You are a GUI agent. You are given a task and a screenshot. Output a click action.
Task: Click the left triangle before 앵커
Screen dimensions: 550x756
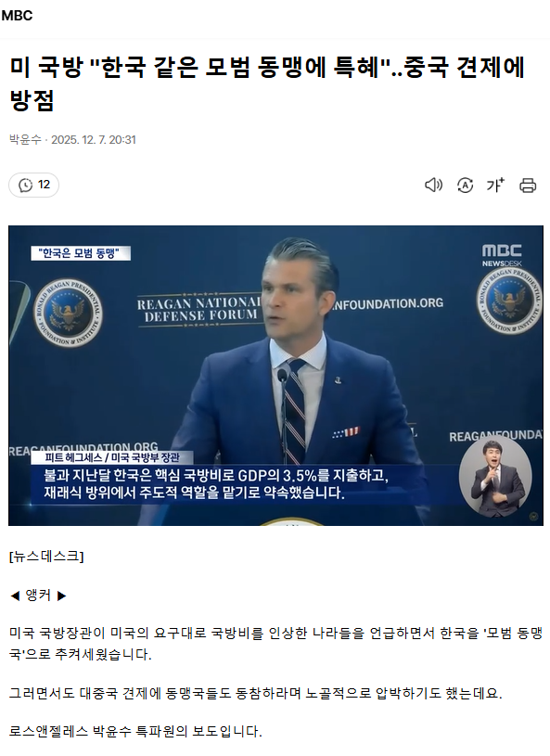(x=15, y=596)
